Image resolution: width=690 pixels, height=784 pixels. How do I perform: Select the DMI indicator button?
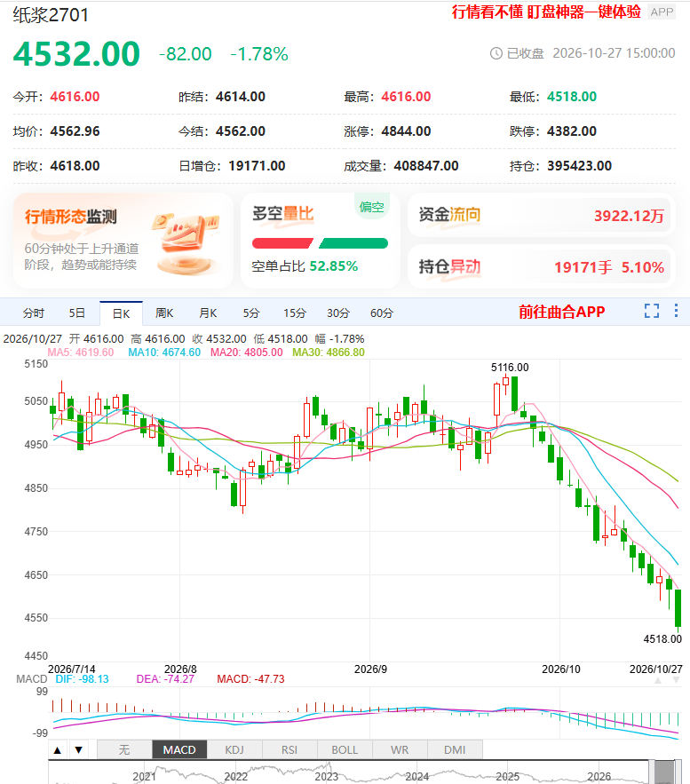455,750
